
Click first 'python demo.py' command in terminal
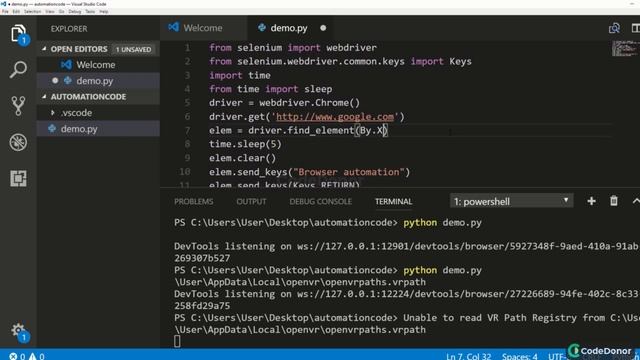(442, 223)
